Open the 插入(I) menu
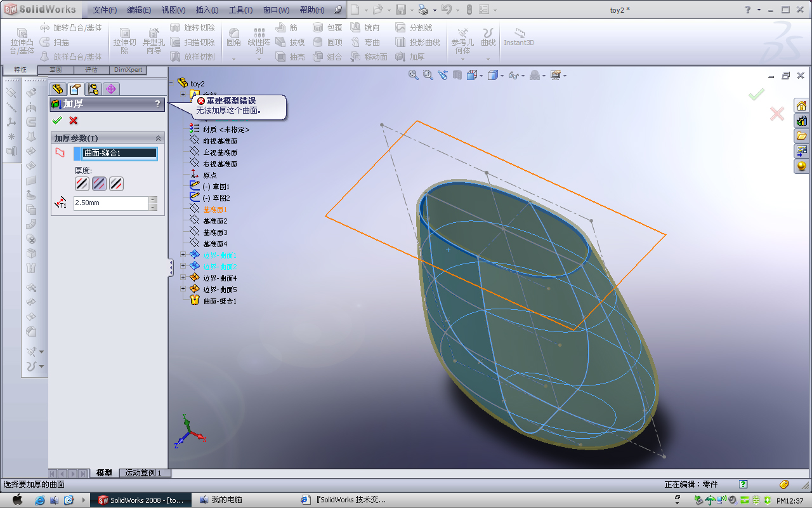The height and width of the screenshot is (508, 812). pyautogui.click(x=207, y=10)
